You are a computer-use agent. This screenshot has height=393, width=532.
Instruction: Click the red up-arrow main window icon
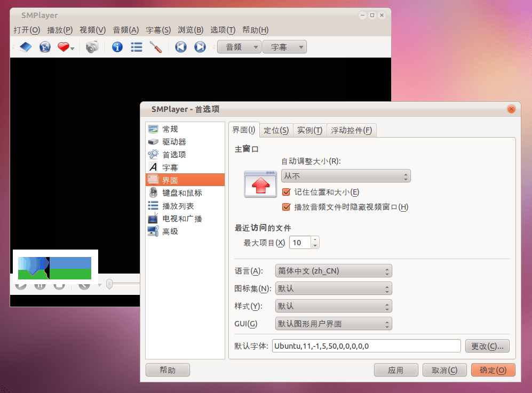click(x=260, y=184)
